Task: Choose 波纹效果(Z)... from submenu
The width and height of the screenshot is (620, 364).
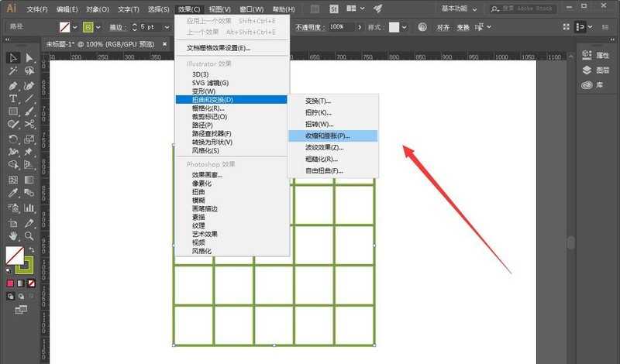Action: click(333, 147)
